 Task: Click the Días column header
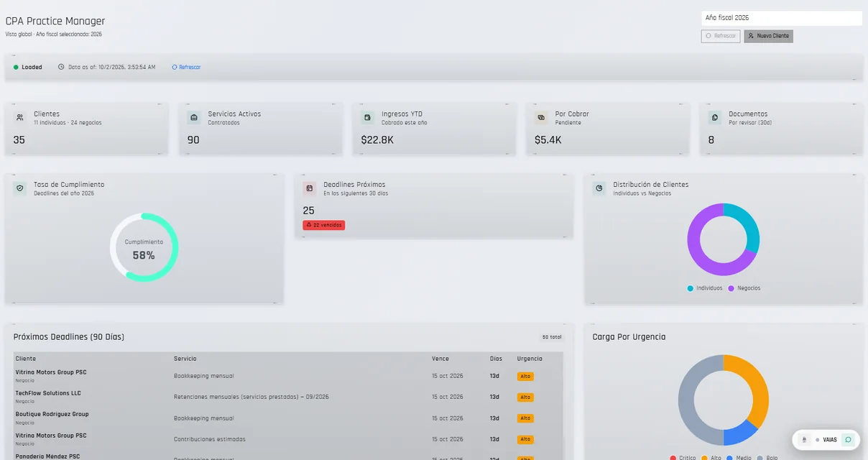(x=497, y=359)
